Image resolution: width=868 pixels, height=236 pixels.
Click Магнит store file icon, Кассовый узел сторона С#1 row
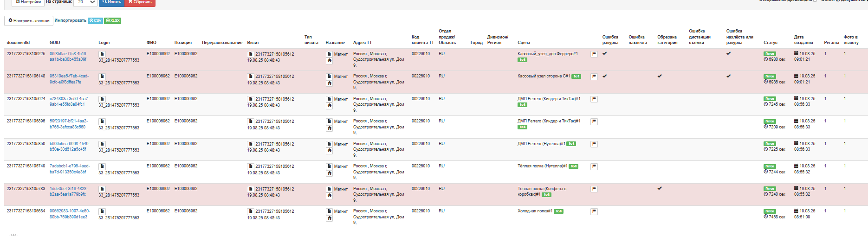point(329,77)
